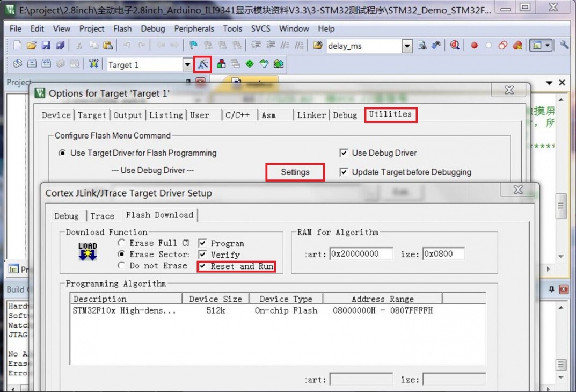Image resolution: width=576 pixels, height=392 pixels.
Task: Open Options for Target wand icon
Action: [x=202, y=64]
